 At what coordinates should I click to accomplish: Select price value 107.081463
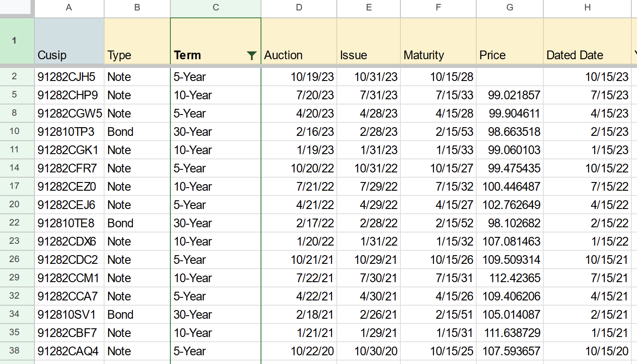coord(510,241)
